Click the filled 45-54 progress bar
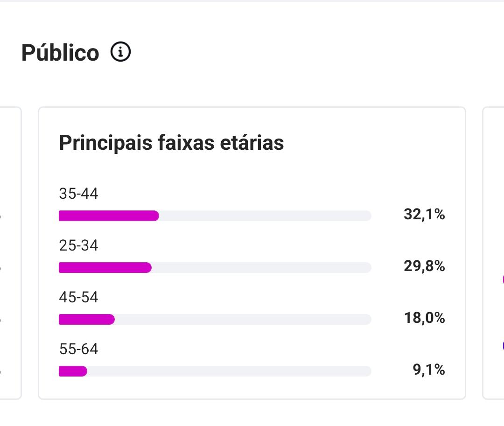504x426 pixels. tap(87, 319)
